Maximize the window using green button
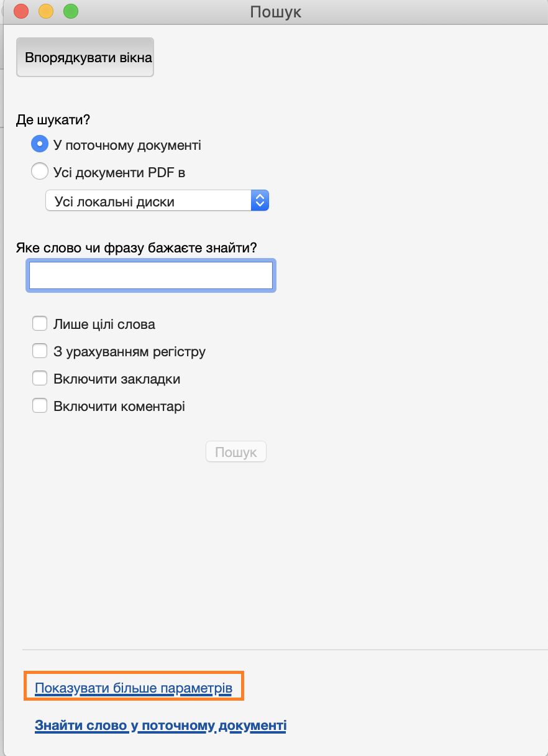Viewport: 548px width, 756px height. click(71, 11)
